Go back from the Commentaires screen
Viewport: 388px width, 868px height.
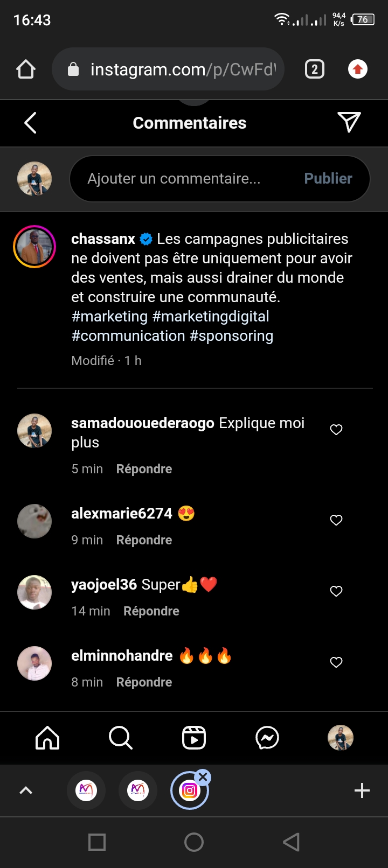[31, 123]
